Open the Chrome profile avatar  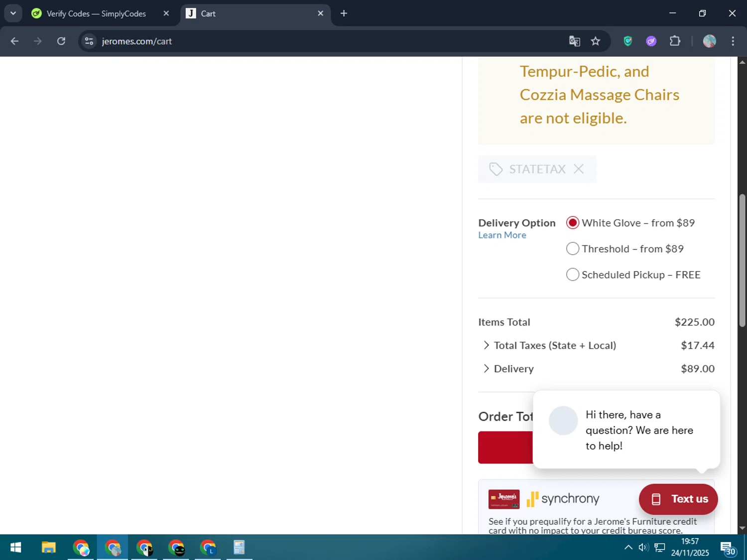pos(710,41)
